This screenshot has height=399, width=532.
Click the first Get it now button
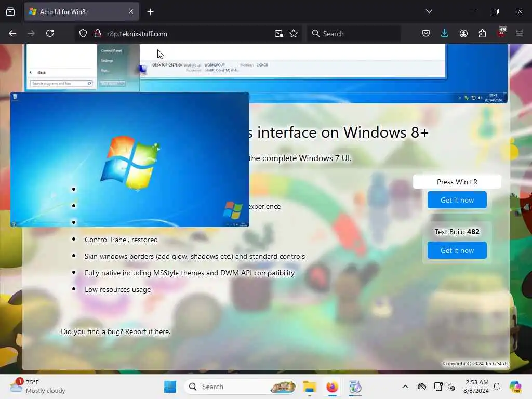[457, 200]
